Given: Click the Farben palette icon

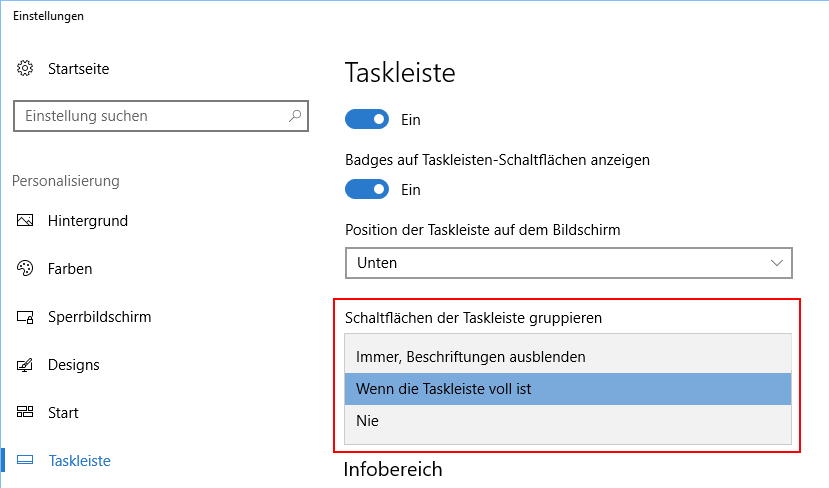Looking at the screenshot, I should click(x=25, y=269).
